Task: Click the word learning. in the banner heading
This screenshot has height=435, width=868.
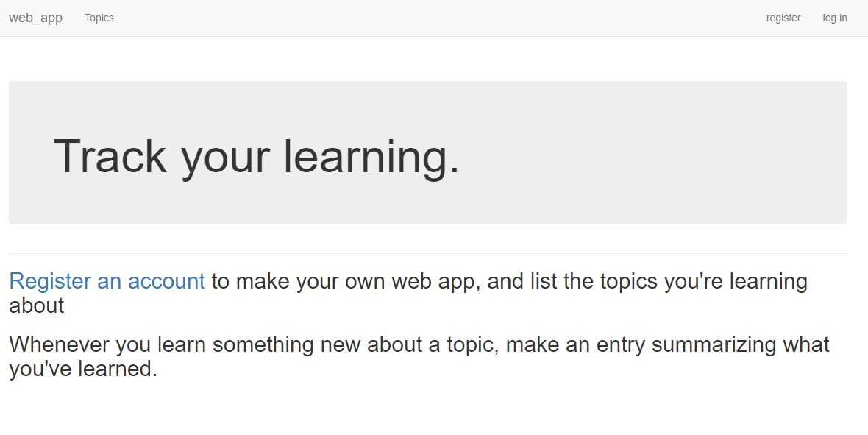Action: (x=371, y=156)
